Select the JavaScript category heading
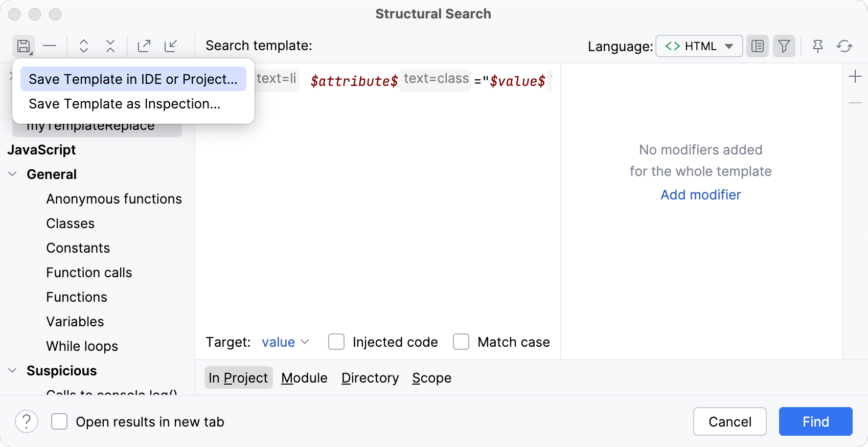This screenshot has width=868, height=447. pyautogui.click(x=41, y=150)
